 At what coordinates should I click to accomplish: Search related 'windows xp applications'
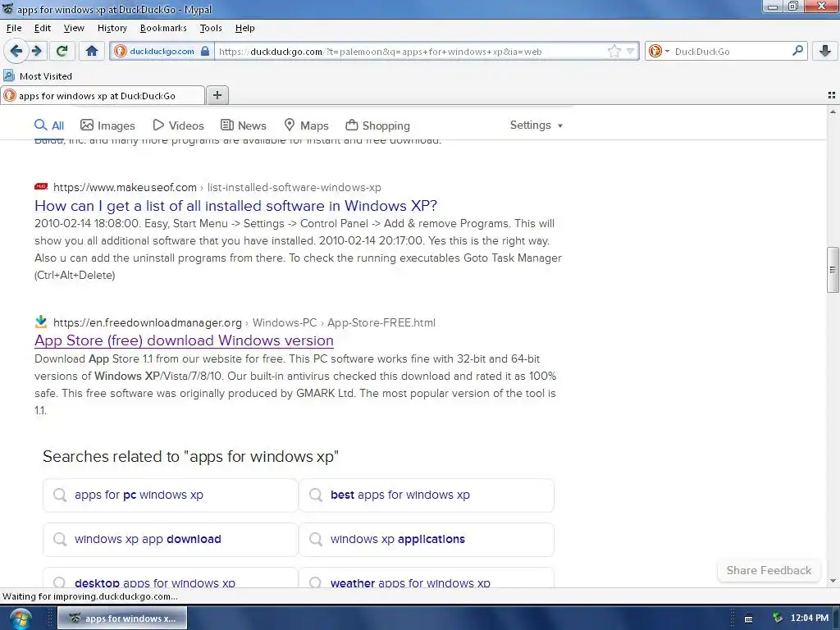tap(427, 540)
